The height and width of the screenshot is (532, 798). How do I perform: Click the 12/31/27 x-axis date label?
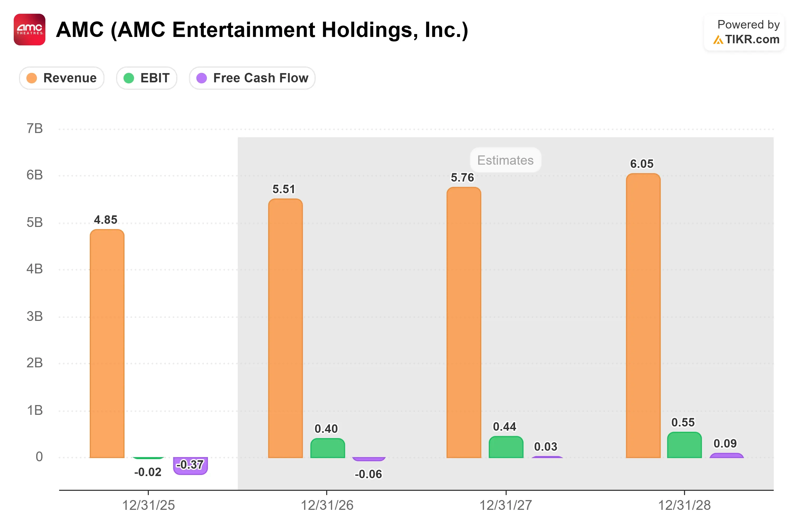506,505
